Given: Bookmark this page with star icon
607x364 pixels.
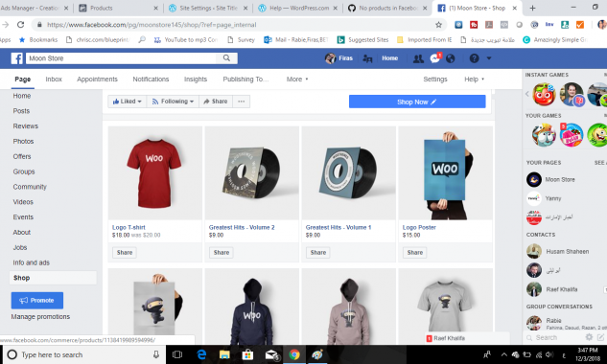Looking at the screenshot, I should pyautogui.click(x=438, y=25).
